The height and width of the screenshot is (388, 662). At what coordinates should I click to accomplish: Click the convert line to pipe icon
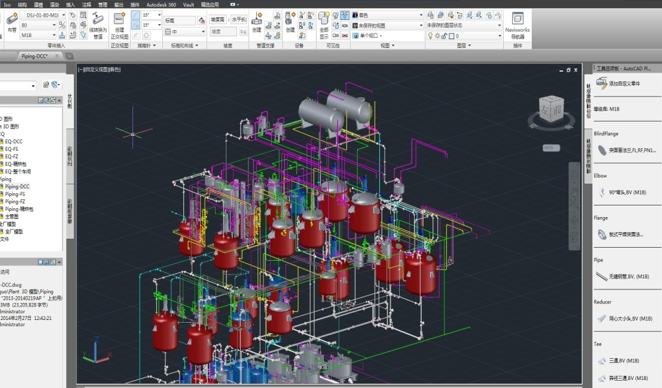(98, 25)
